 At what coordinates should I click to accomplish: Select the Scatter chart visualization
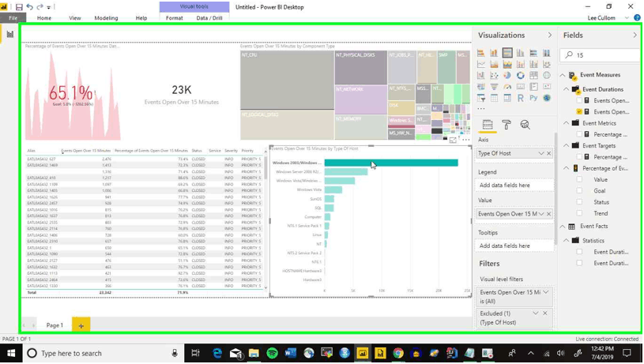point(494,76)
